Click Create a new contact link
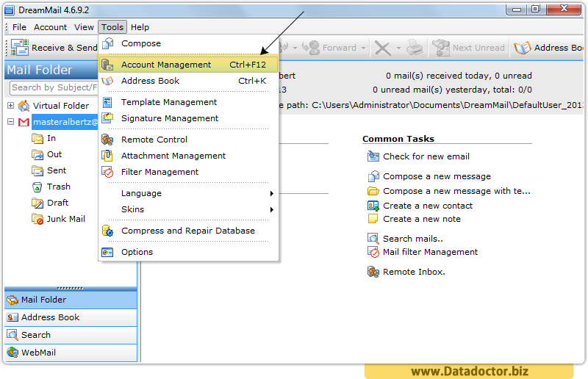588x379 pixels. [x=428, y=206]
